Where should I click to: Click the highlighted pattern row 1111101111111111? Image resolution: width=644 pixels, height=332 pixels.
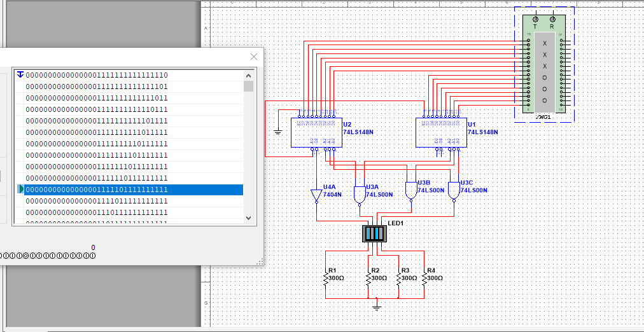[134, 190]
